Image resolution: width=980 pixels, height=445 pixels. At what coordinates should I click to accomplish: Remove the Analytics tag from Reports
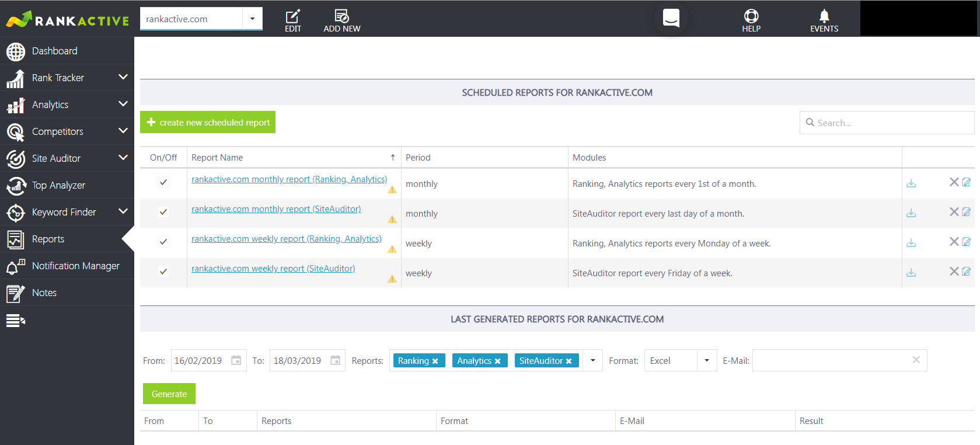(x=498, y=361)
